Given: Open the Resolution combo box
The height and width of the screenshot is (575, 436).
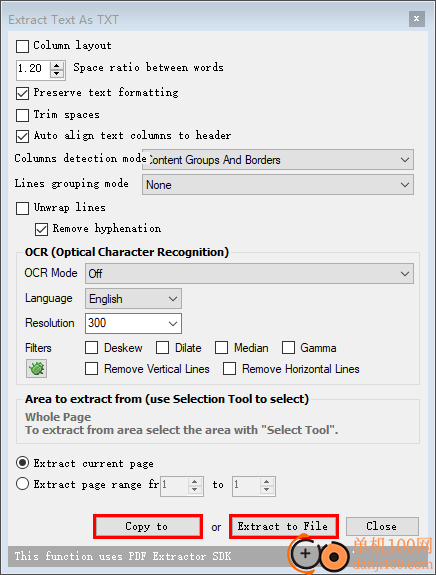Looking at the screenshot, I should click(x=133, y=323).
